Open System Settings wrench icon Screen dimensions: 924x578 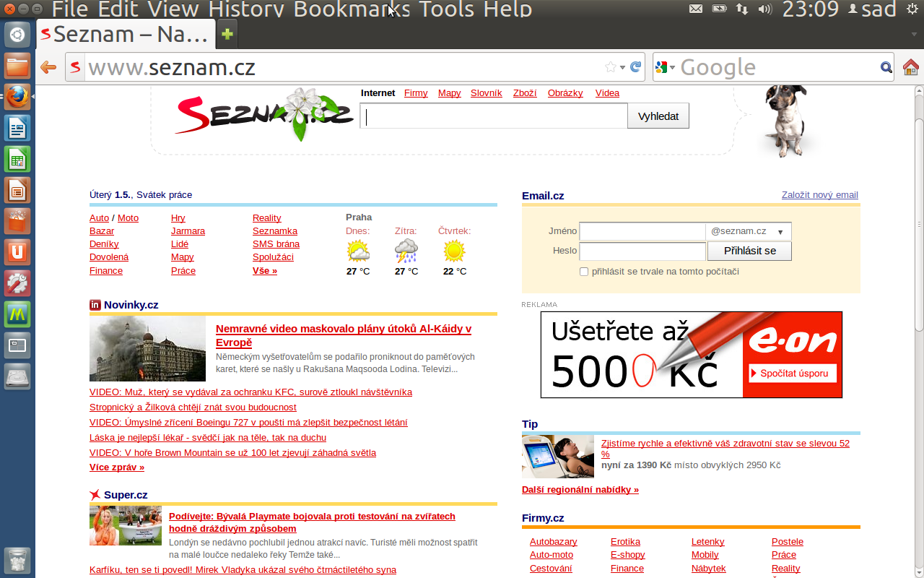coord(17,283)
